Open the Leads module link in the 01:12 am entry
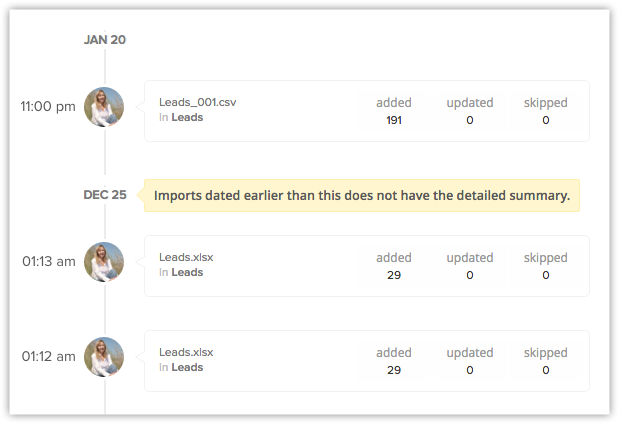 [187, 367]
